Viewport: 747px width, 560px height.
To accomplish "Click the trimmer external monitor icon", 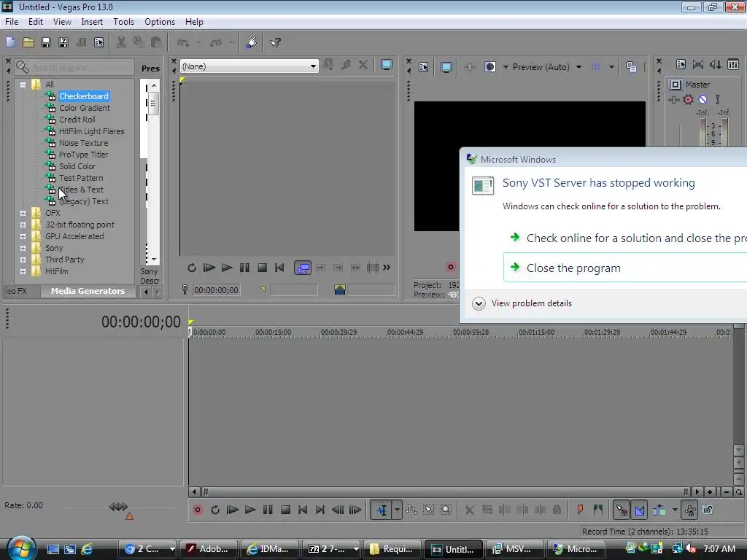I will pos(387,65).
